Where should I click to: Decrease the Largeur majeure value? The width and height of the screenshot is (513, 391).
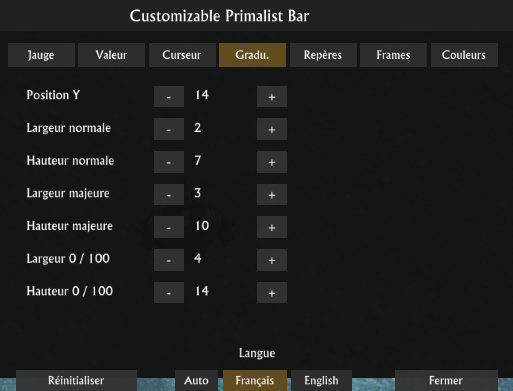(169, 194)
